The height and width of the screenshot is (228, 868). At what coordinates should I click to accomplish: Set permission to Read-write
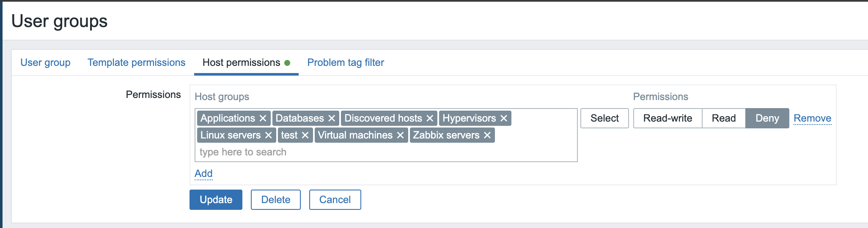click(x=667, y=118)
